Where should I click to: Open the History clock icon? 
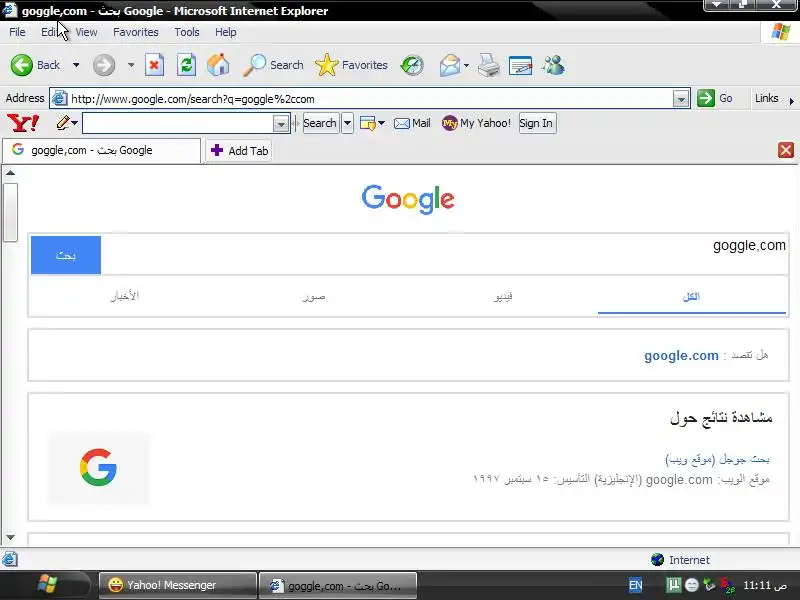(x=412, y=65)
